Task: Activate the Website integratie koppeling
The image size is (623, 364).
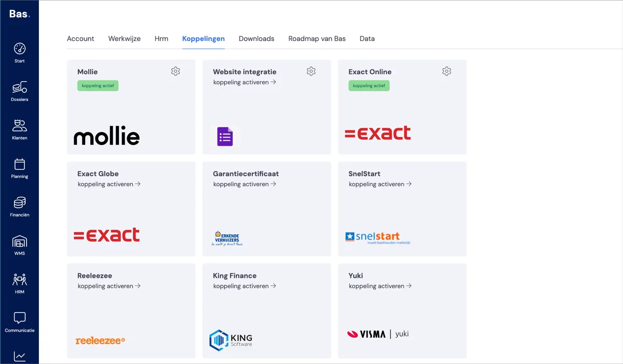Action: (x=245, y=82)
